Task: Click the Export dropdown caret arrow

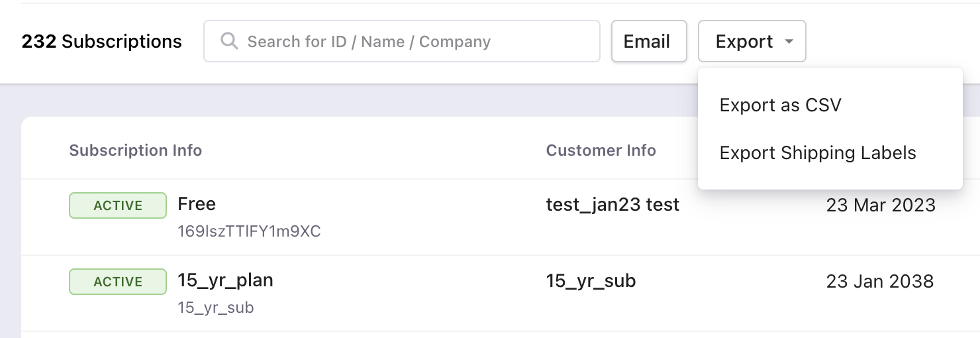Action: [x=789, y=42]
